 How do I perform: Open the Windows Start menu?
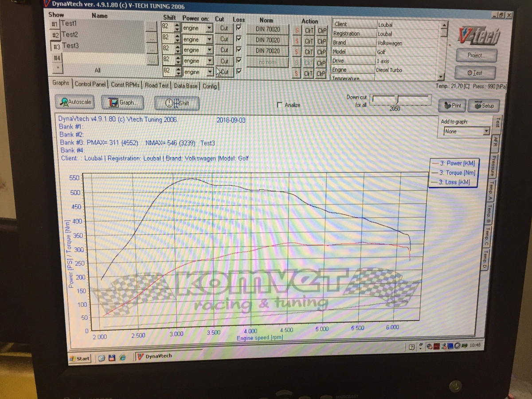click(x=80, y=359)
